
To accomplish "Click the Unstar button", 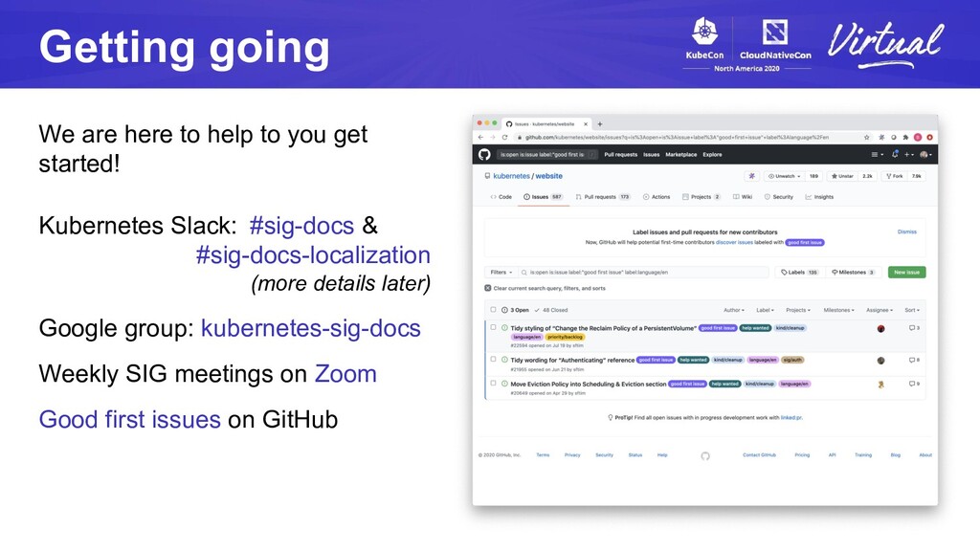I will tap(842, 176).
